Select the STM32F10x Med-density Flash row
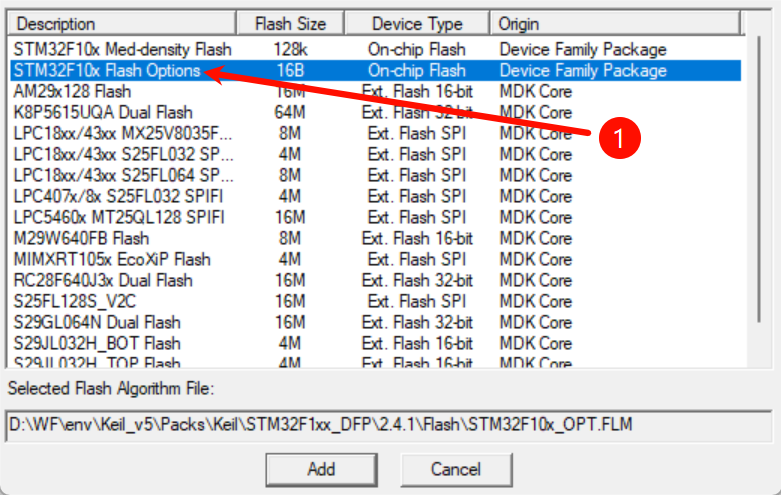The image size is (781, 495). pyautogui.click(x=376, y=49)
